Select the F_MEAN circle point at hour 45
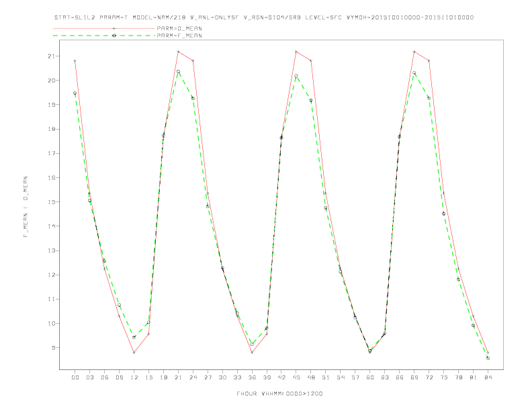The height and width of the screenshot is (411, 532). point(296,76)
